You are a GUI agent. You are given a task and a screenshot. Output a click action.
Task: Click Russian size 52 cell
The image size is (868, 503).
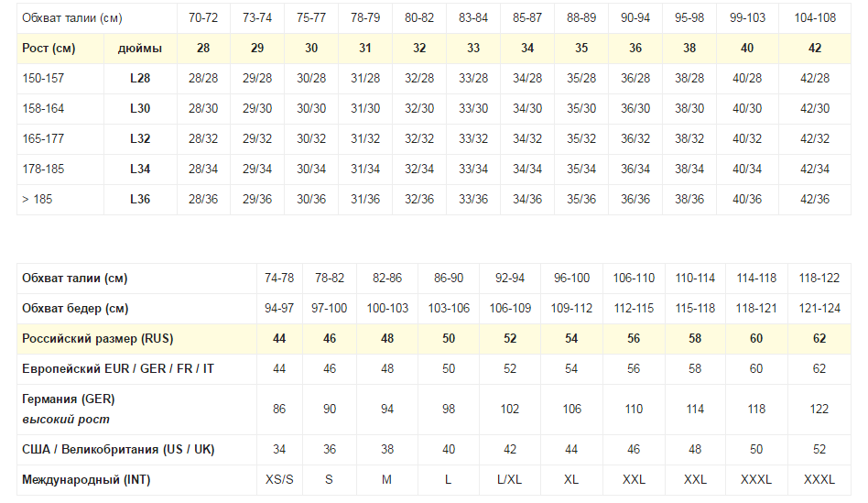510,338
